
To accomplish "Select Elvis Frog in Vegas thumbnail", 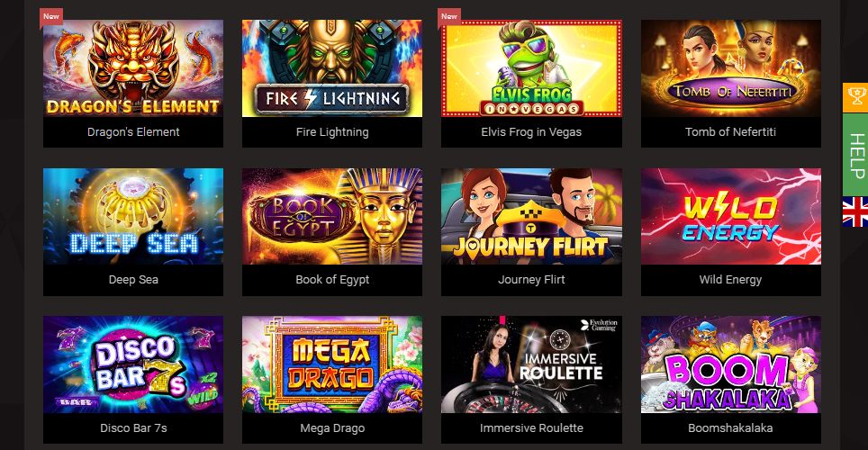I will [x=531, y=68].
